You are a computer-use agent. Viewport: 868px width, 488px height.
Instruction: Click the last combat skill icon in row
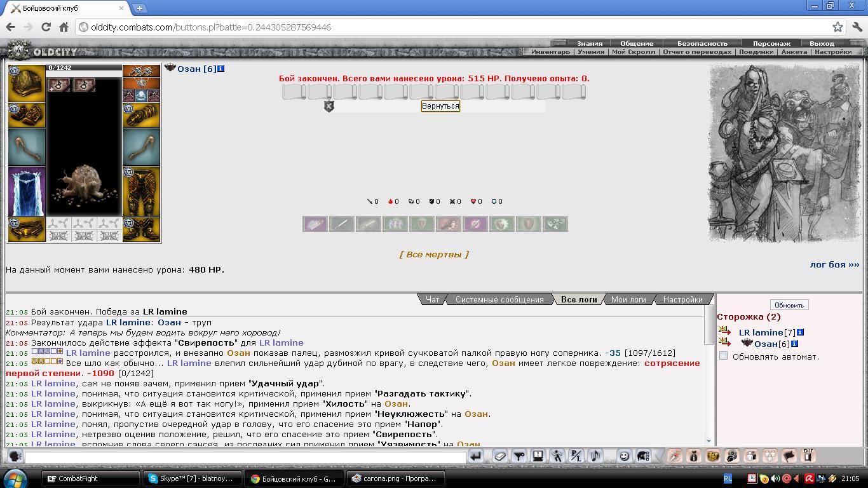pos(555,224)
